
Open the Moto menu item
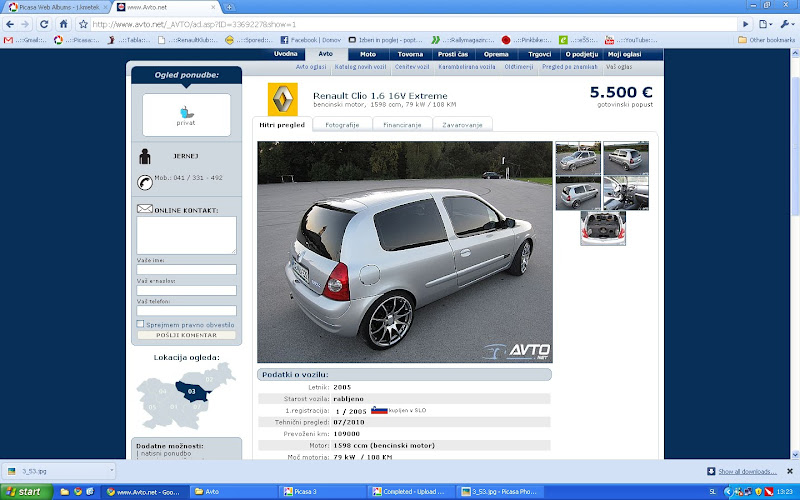point(368,54)
